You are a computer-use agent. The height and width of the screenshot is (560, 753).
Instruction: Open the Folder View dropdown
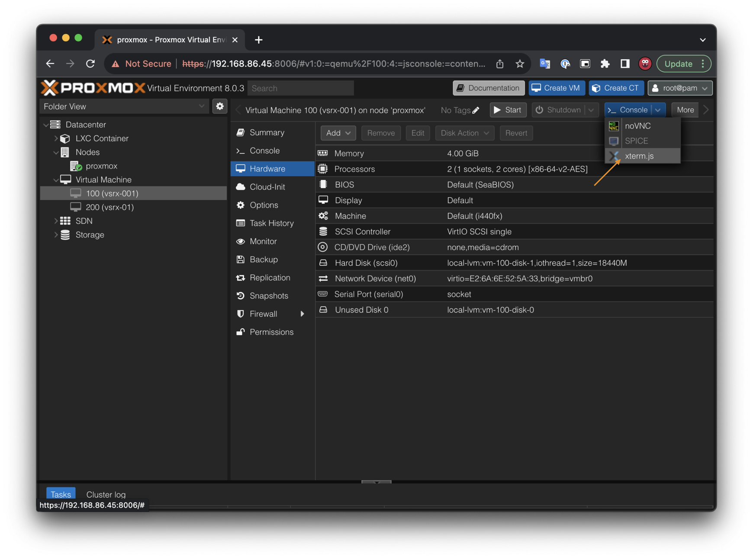pyautogui.click(x=124, y=106)
